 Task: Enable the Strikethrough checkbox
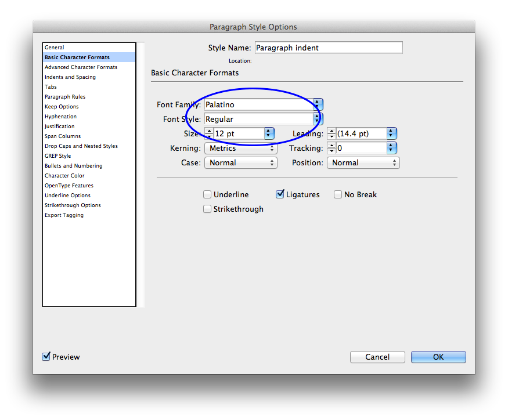coord(207,209)
